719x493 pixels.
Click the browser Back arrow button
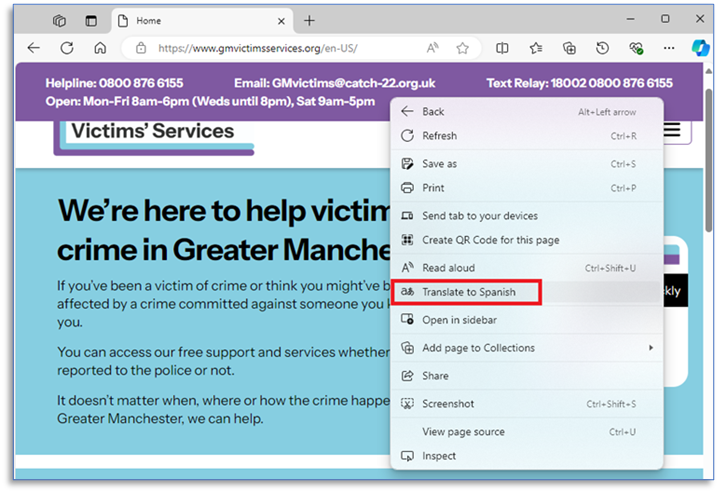pos(34,48)
